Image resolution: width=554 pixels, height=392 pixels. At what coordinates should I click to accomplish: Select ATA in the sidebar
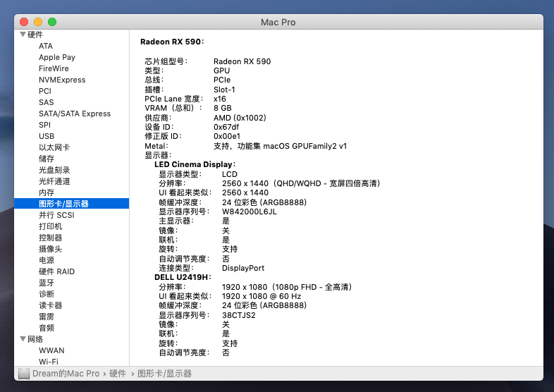coord(46,46)
